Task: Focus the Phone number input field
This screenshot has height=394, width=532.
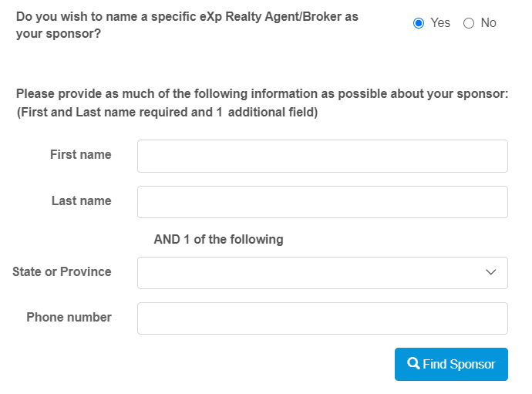Action: point(322,318)
